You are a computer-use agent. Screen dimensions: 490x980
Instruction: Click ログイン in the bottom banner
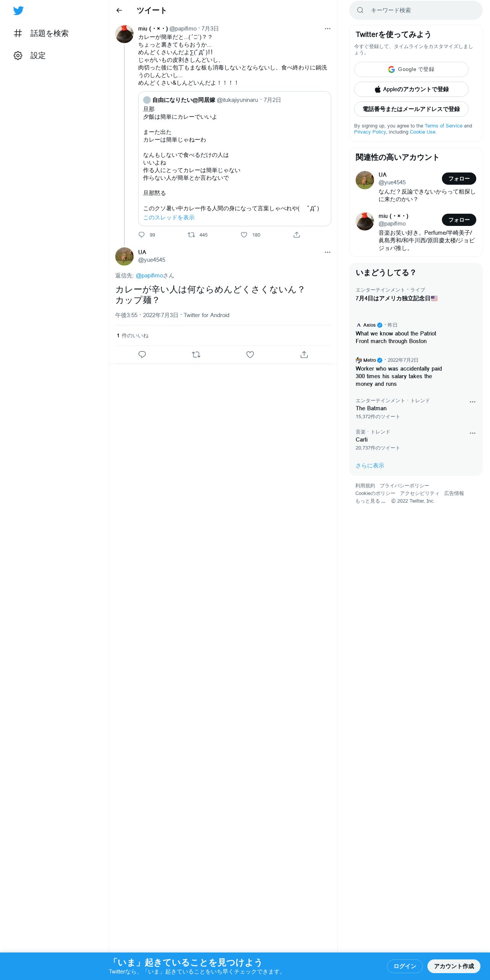coord(405,966)
